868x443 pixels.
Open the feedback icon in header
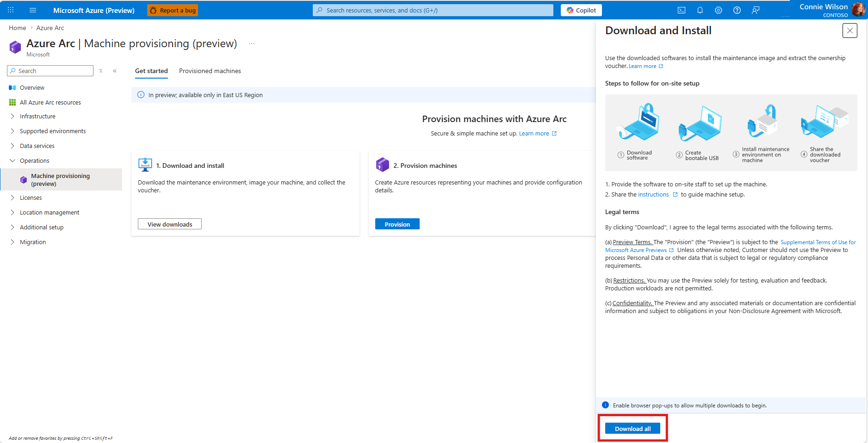pyautogui.click(x=756, y=10)
